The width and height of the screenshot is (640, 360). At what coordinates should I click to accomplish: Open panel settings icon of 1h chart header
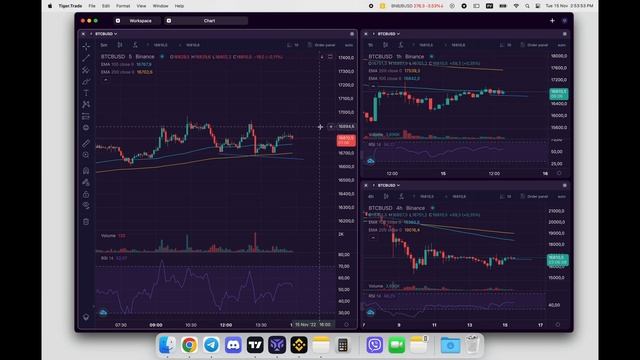click(x=565, y=34)
